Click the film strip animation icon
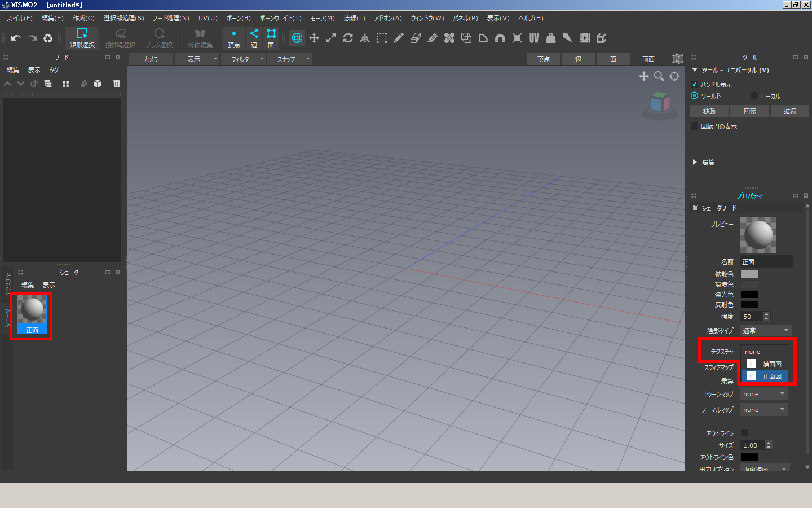812x508 pixels. (585, 38)
